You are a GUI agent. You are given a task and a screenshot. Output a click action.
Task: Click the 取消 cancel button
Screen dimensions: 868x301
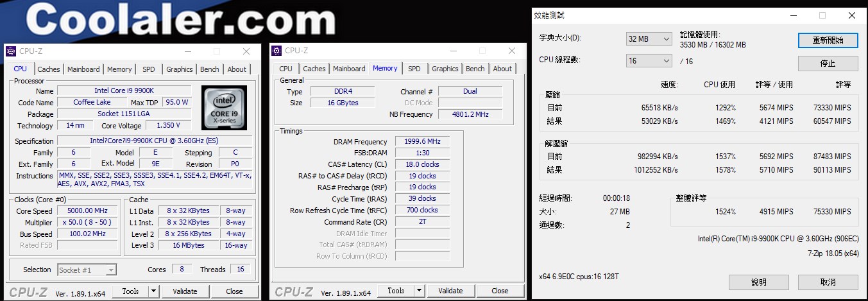tap(828, 282)
